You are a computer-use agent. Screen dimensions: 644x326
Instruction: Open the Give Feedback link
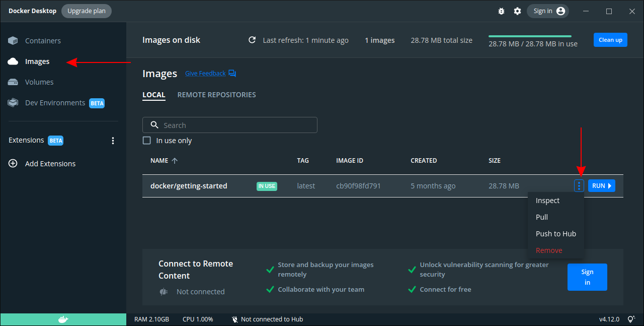point(205,73)
